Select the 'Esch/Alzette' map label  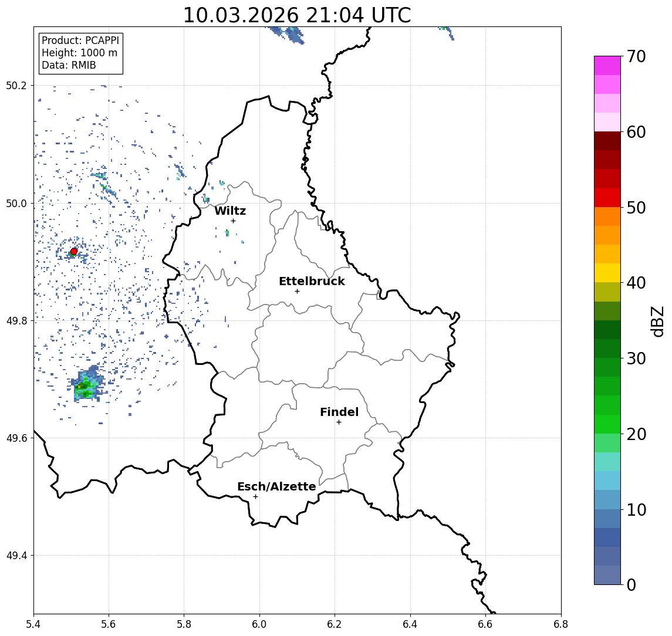coord(276,486)
